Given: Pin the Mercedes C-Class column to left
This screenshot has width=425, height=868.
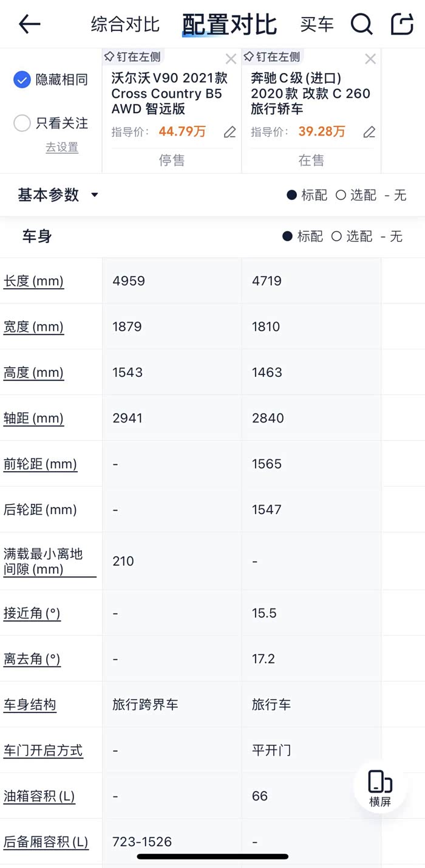Looking at the screenshot, I should 271,57.
